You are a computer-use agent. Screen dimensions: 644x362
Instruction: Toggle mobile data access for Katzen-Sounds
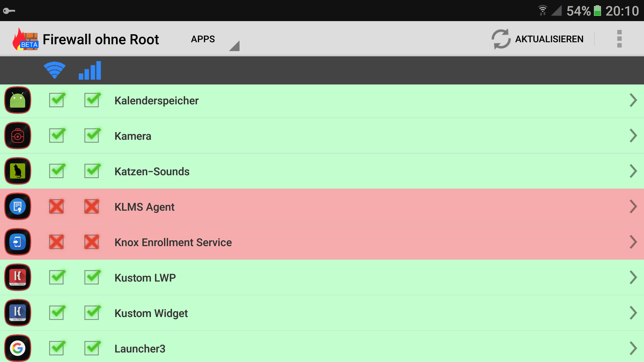[92, 171]
